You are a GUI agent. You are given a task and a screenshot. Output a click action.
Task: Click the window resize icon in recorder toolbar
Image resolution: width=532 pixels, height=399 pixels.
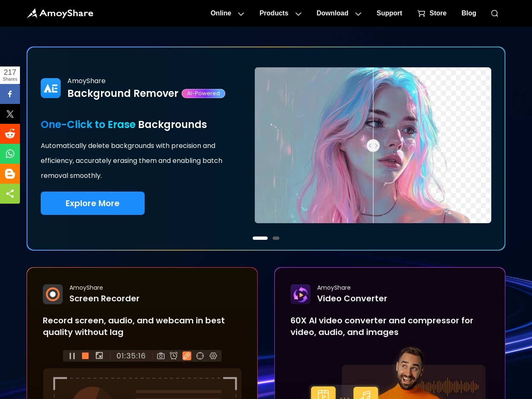pos(99,356)
